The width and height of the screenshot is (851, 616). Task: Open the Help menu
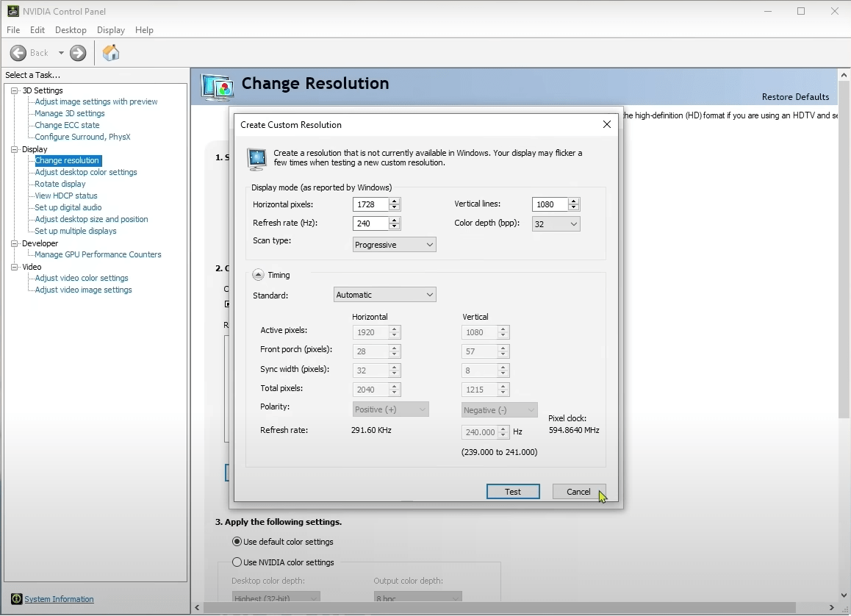click(x=144, y=30)
